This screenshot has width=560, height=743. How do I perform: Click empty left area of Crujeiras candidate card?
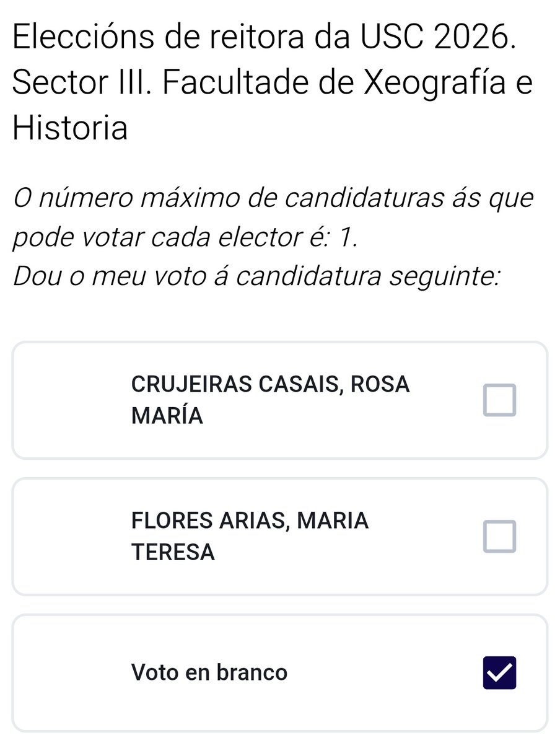(x=71, y=400)
